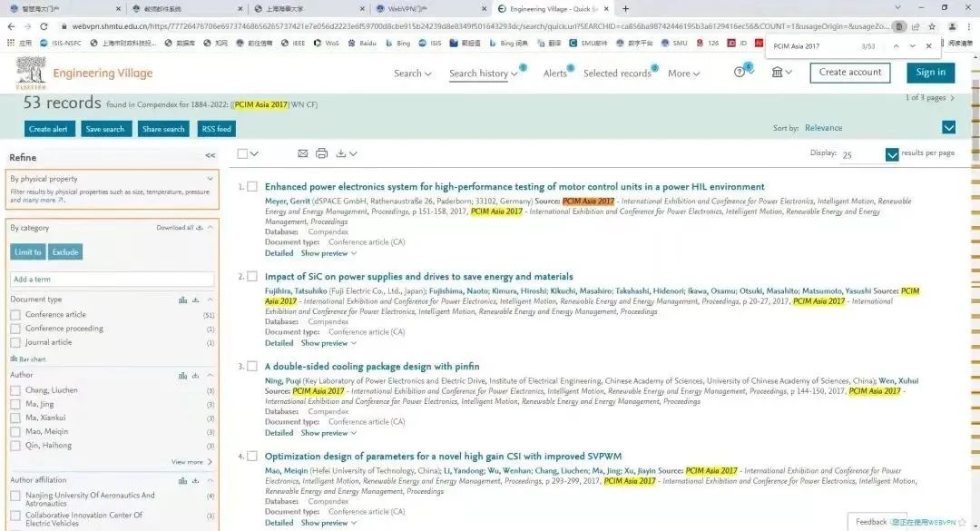Check the Conference article filter
Viewport: 980px width, 531px height.
[x=15, y=315]
